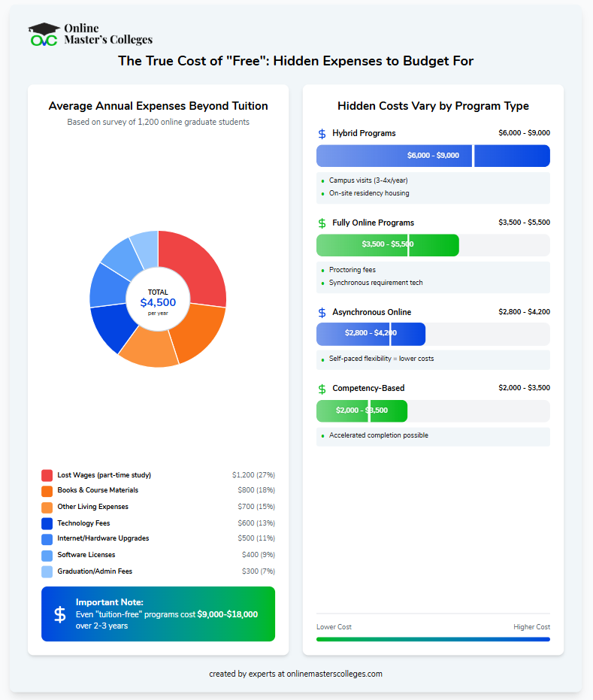Click the Important Note banner

pos(158,614)
